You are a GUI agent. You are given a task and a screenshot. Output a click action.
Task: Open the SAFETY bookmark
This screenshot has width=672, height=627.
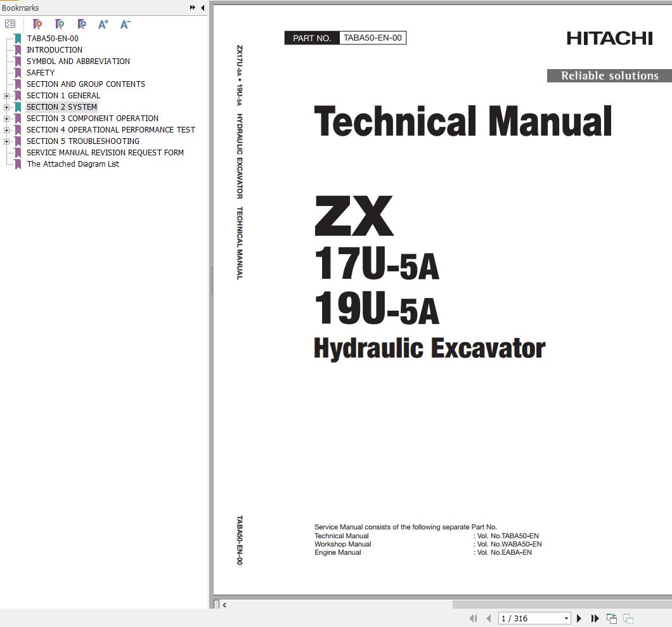coord(40,72)
